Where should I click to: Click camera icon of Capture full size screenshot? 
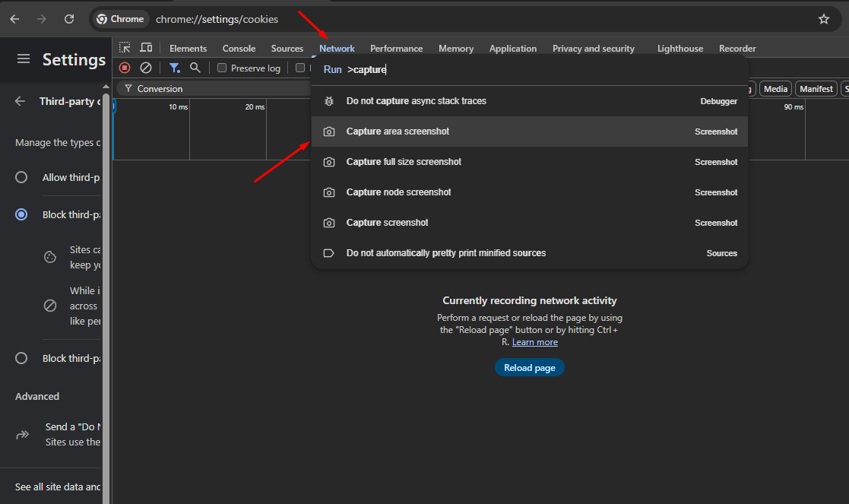(328, 162)
